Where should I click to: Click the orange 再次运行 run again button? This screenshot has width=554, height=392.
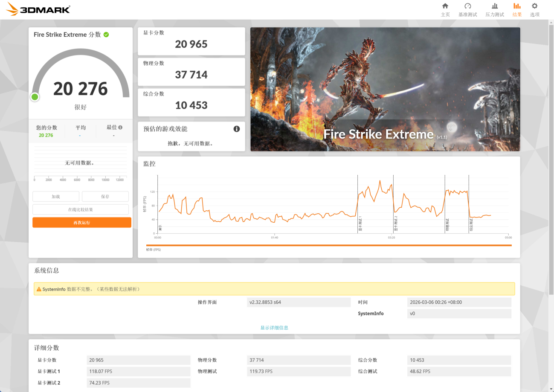click(x=81, y=222)
